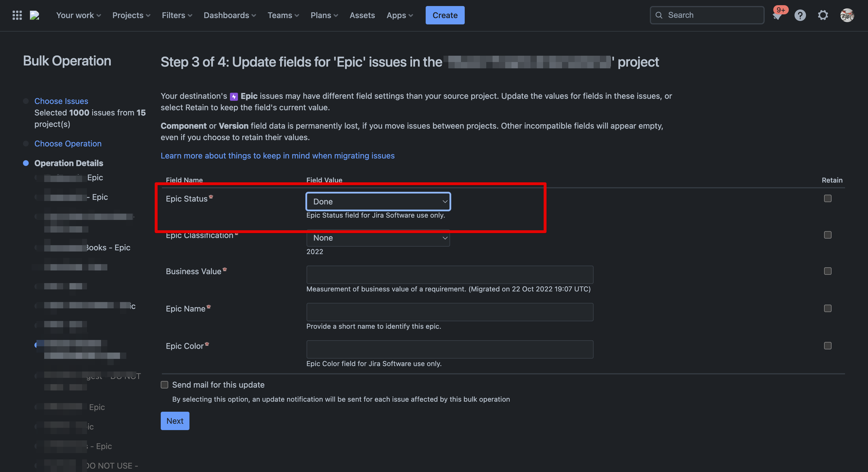This screenshot has width=868, height=472.
Task: Enable Send mail for this update
Action: point(164,385)
